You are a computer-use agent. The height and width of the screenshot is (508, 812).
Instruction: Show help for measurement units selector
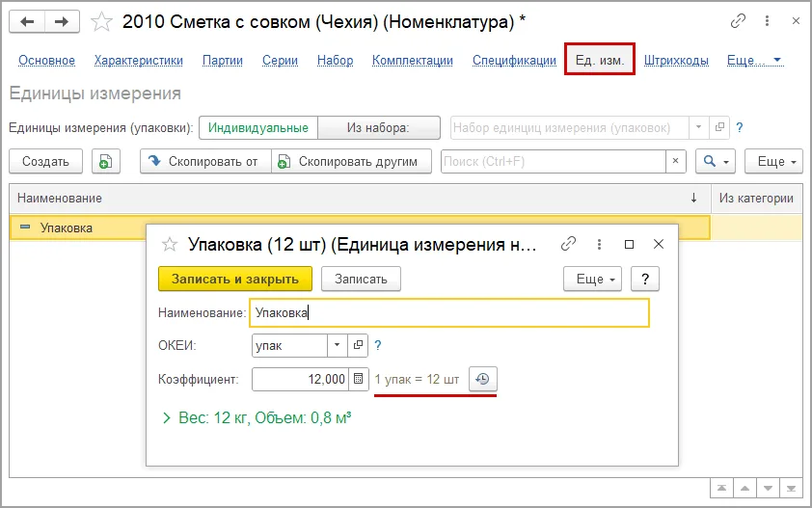click(740, 127)
